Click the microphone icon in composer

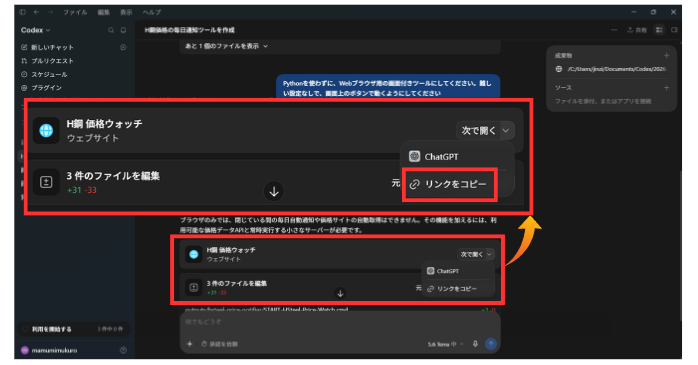point(475,344)
